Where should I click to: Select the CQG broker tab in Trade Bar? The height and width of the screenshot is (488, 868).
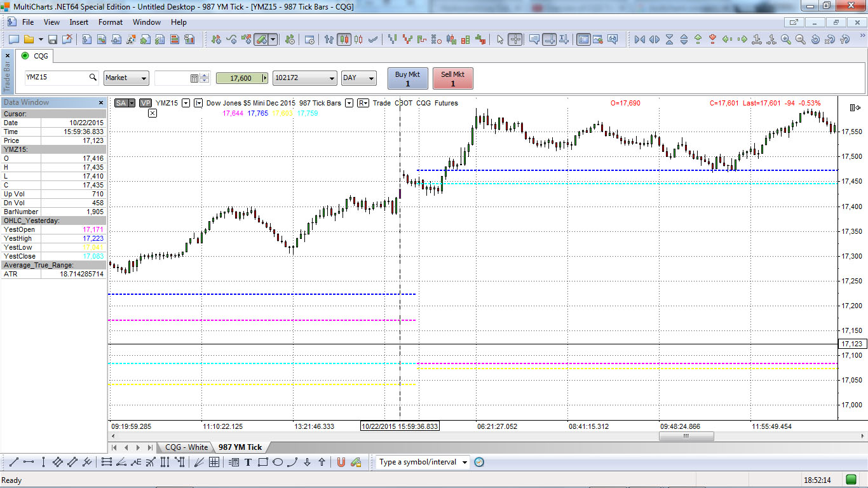[x=36, y=56]
